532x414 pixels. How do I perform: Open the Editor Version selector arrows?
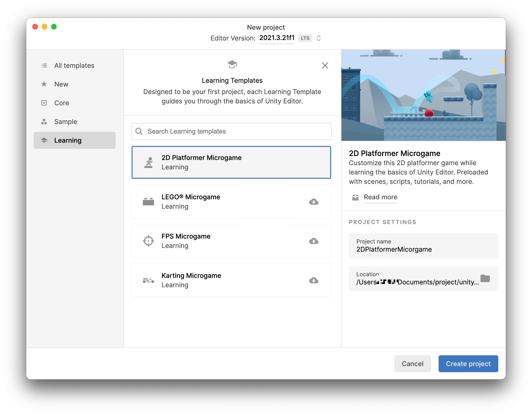tap(318, 38)
